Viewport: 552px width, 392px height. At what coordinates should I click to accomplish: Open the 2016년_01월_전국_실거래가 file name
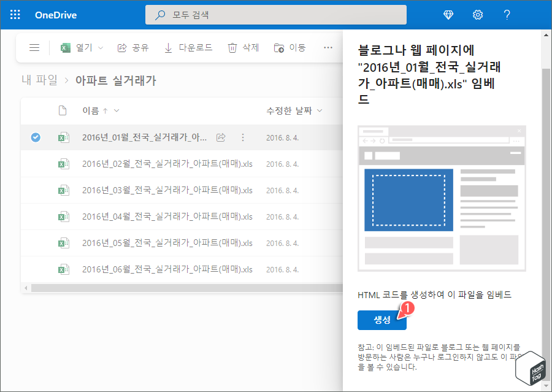144,137
